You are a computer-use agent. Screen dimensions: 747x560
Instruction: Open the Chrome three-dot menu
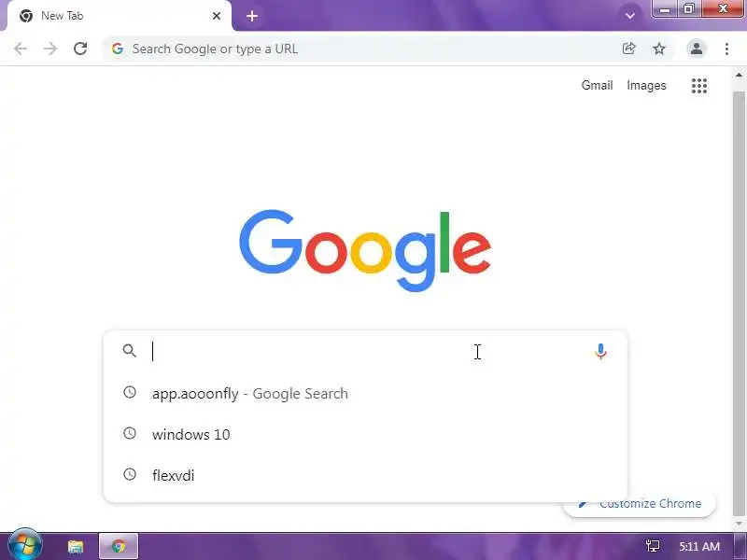pos(726,49)
